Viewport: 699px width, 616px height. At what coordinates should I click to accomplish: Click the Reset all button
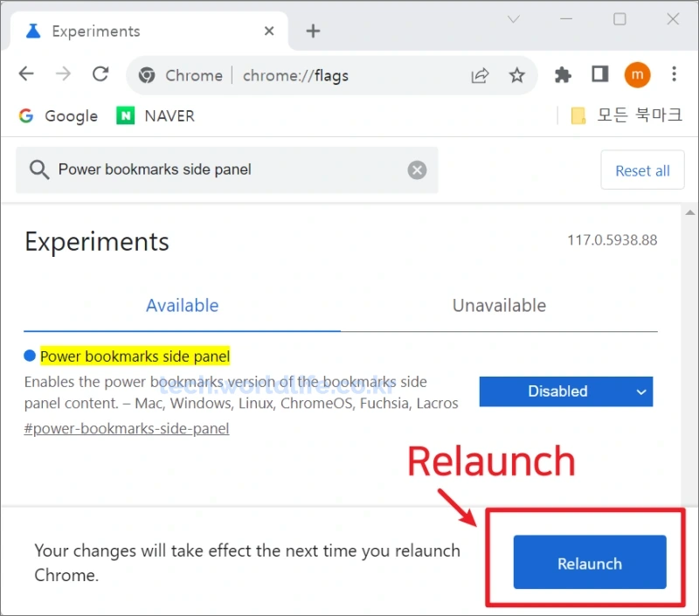pos(642,170)
